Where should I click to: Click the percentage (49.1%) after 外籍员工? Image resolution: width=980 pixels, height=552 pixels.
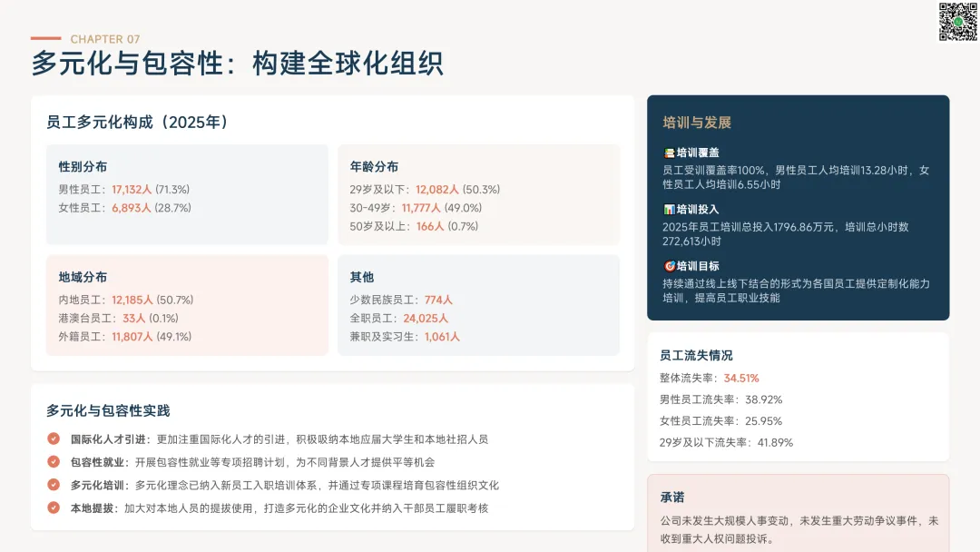point(173,336)
